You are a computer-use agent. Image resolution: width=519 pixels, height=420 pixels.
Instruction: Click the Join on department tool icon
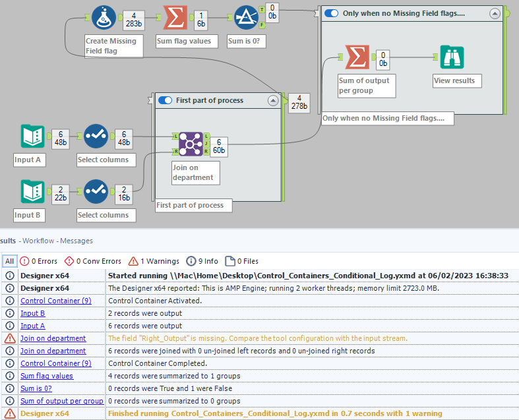189,143
